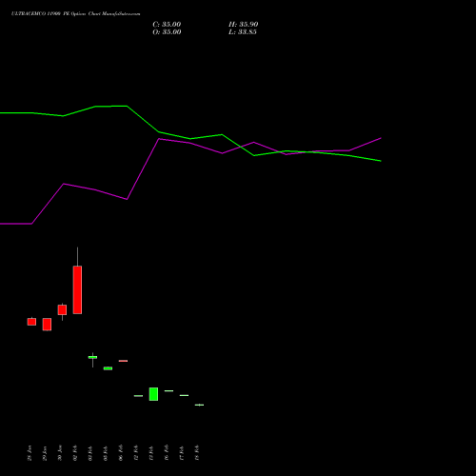Select the high value H: 35.90
Screen dimensions: 476x476
point(243,24)
